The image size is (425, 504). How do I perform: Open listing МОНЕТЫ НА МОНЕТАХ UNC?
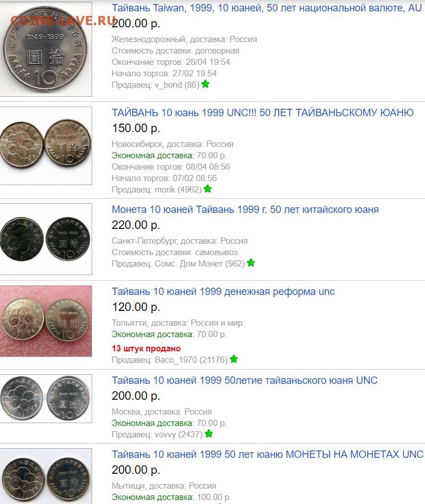pyautogui.click(x=267, y=454)
